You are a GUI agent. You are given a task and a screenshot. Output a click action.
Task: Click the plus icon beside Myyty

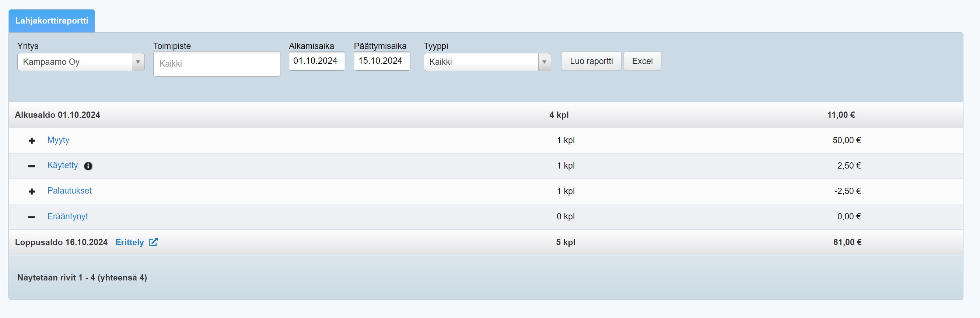tap(32, 141)
